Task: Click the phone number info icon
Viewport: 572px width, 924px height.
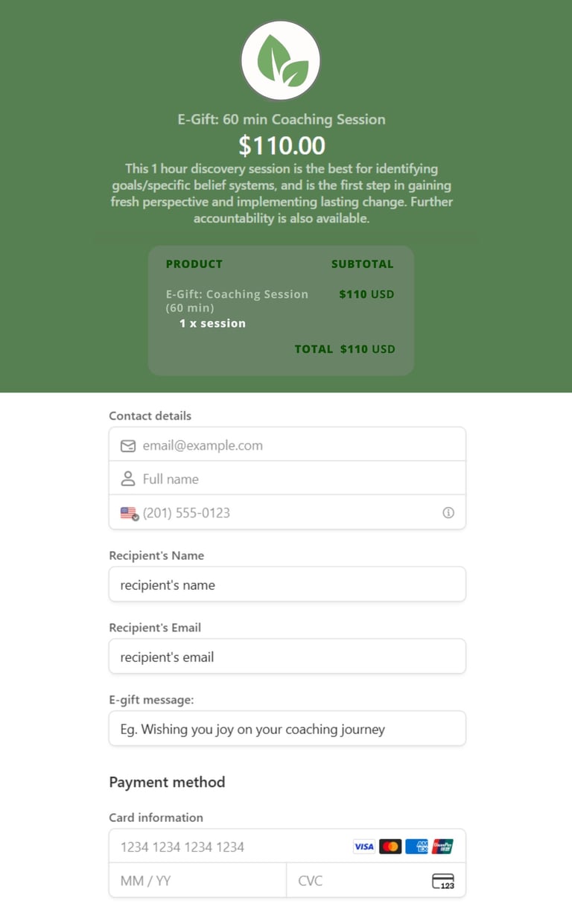Action: click(x=448, y=513)
